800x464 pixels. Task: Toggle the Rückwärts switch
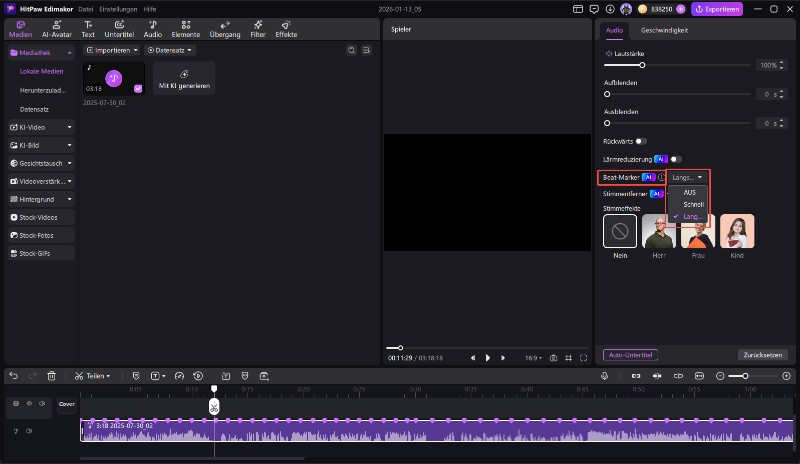point(640,141)
